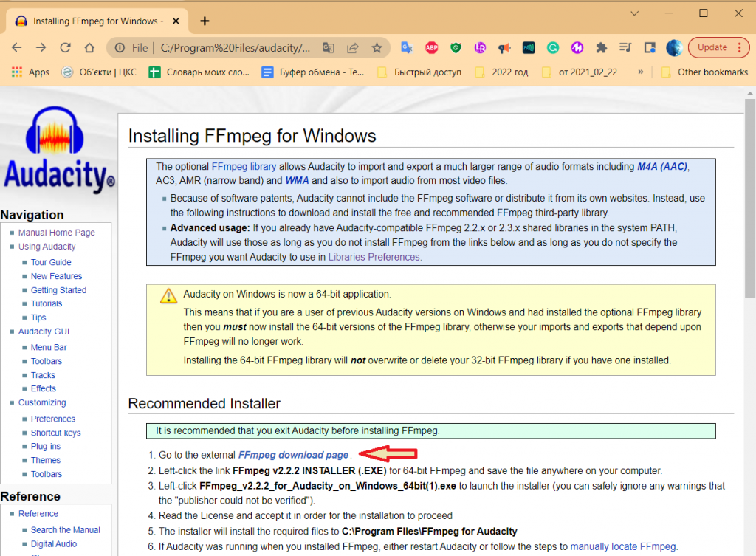
Task: Open the Getting Started link
Action: click(x=59, y=290)
